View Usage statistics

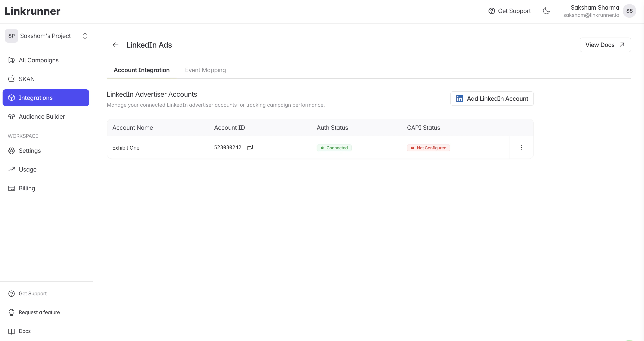tap(28, 169)
